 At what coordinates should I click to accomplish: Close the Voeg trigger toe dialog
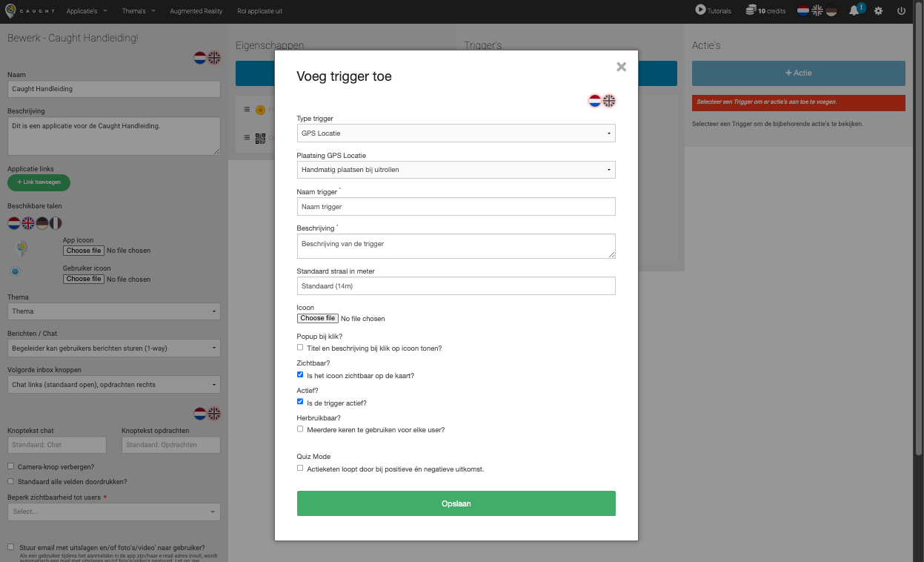(621, 67)
